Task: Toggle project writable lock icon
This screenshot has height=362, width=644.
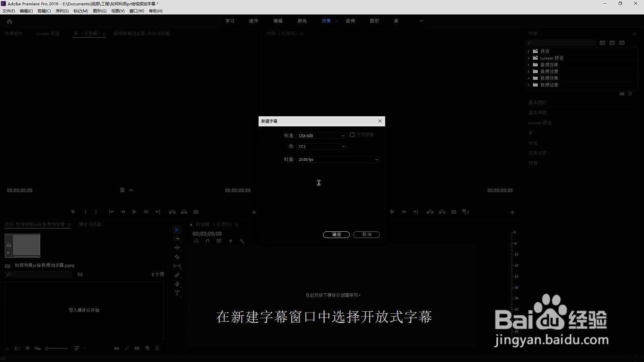Action: pyautogui.click(x=7, y=348)
